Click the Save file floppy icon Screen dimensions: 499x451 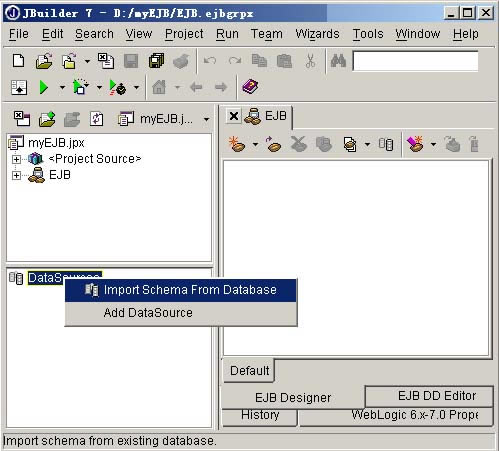tap(131, 61)
